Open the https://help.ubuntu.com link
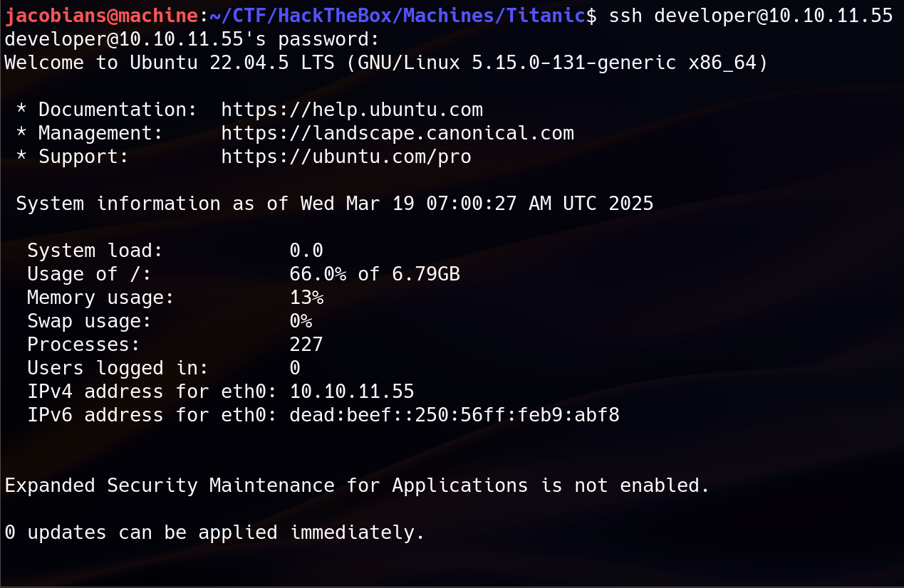This screenshot has width=904, height=588. click(x=352, y=110)
